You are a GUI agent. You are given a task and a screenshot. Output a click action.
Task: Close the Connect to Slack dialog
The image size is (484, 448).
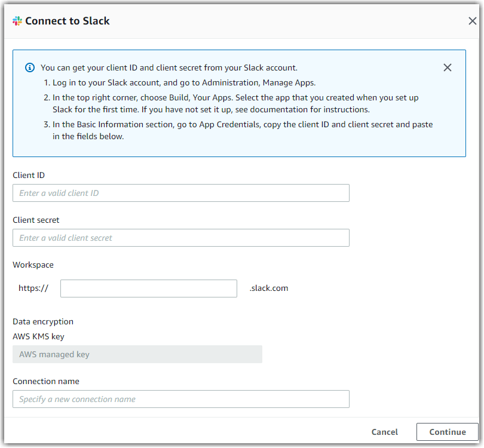[x=473, y=20]
